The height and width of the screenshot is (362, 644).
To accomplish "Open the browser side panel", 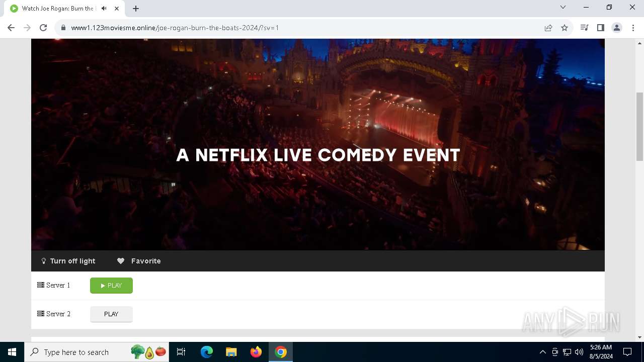I will click(x=600, y=28).
